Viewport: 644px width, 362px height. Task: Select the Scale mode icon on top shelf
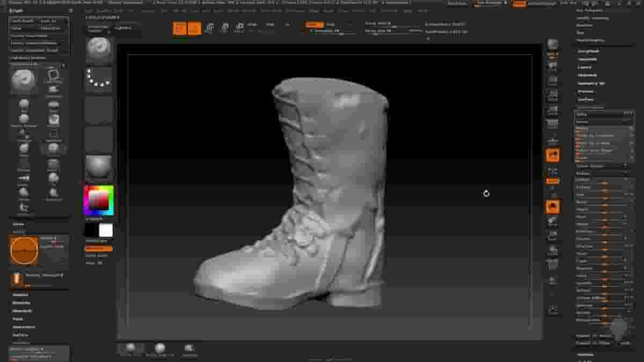pyautogui.click(x=223, y=25)
